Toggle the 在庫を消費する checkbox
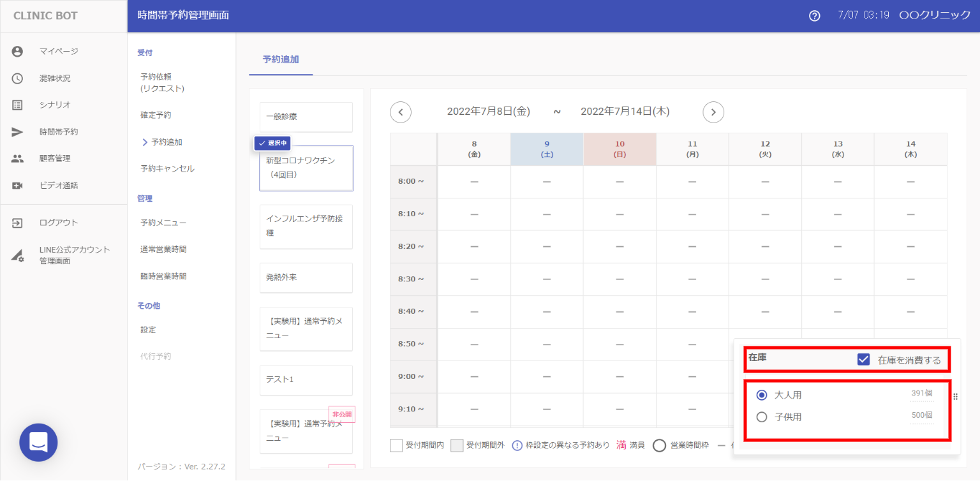Screen dimensions: 980x481 pyautogui.click(x=863, y=360)
